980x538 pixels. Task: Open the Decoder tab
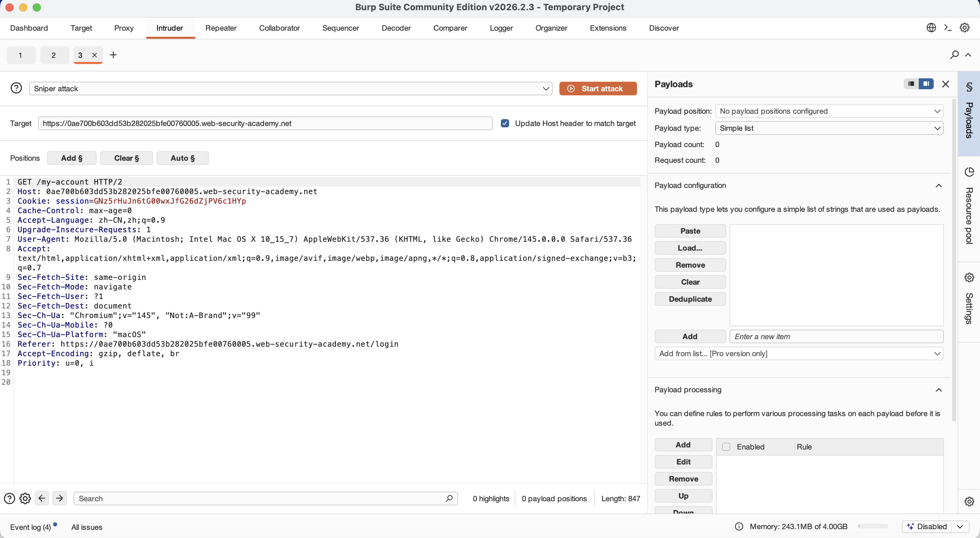tap(396, 28)
